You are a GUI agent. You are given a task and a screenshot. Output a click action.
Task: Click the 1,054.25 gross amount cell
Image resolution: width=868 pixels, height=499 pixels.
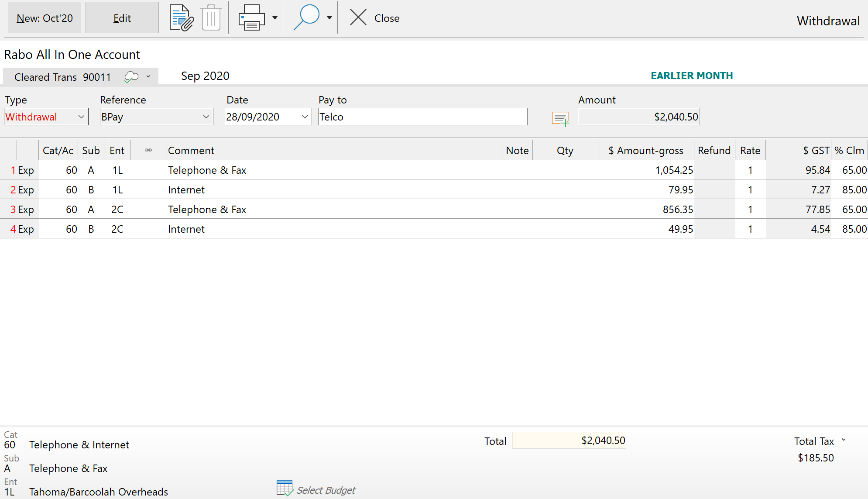[x=646, y=170]
